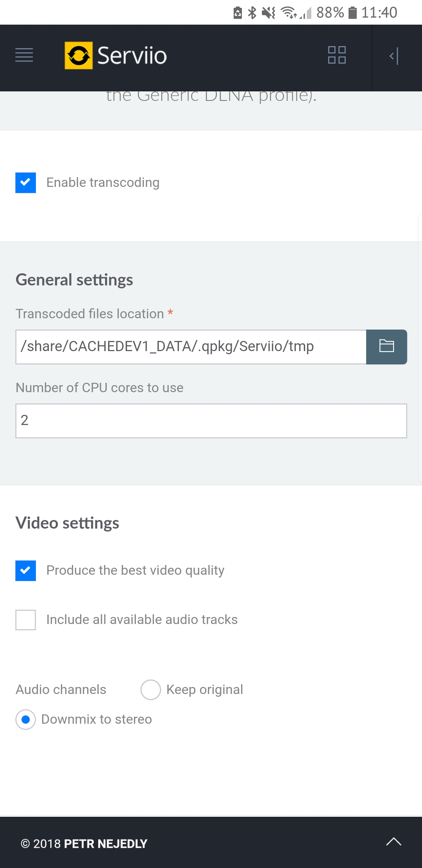Select Downmix to stereo option

(x=25, y=719)
